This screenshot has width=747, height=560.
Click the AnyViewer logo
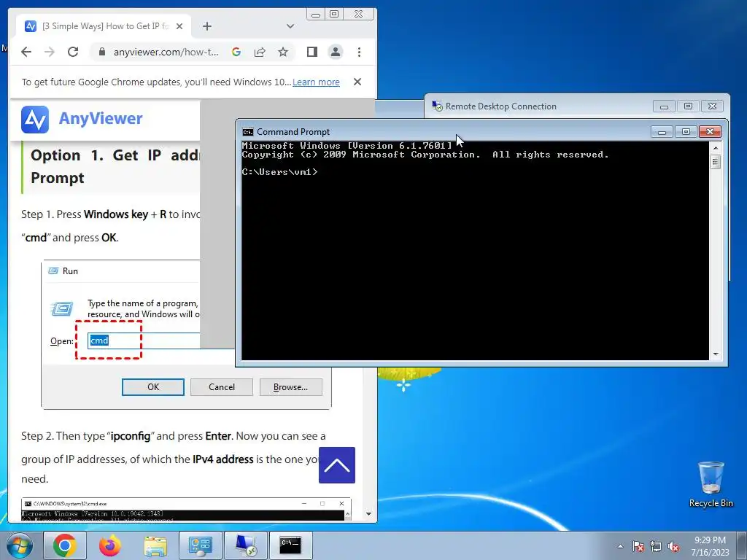[x=35, y=119]
